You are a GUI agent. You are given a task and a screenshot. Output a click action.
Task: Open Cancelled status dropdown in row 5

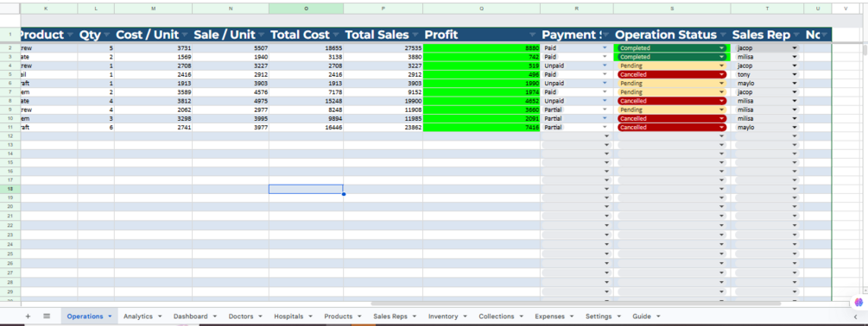(721, 74)
